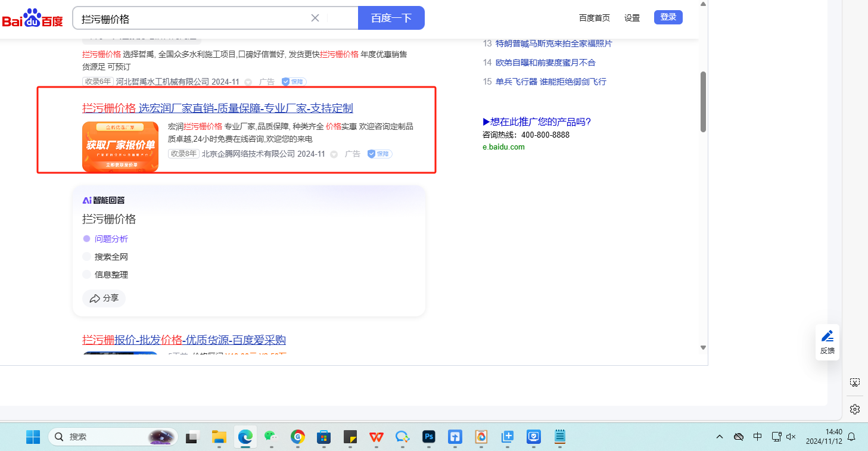Expand the hidden system tray icons chevron

click(x=719, y=437)
